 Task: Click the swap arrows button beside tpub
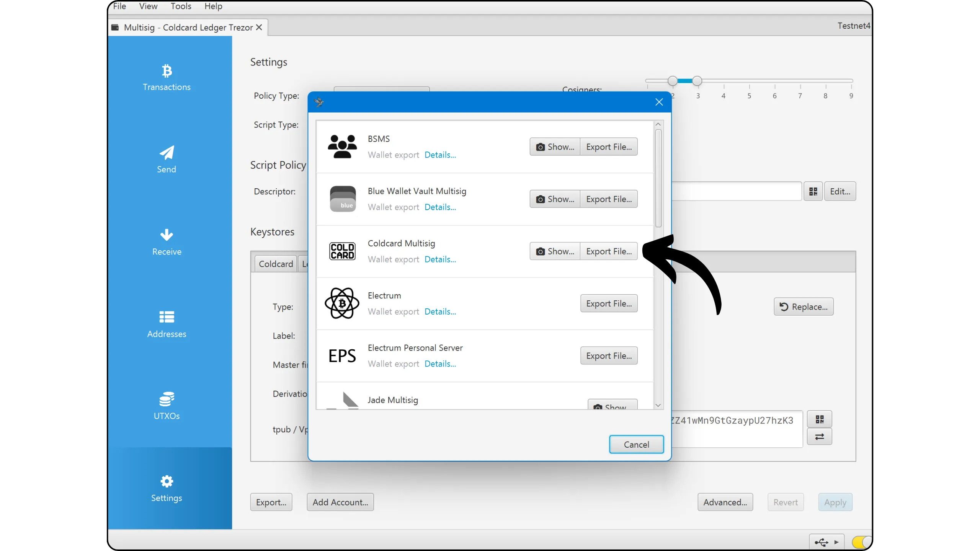click(819, 437)
